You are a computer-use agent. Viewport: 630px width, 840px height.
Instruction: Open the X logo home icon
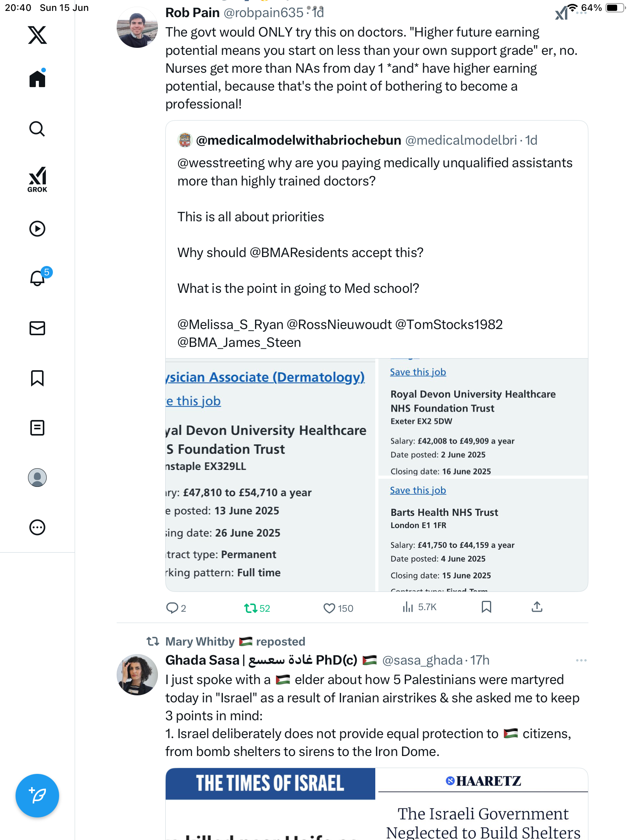click(x=37, y=35)
